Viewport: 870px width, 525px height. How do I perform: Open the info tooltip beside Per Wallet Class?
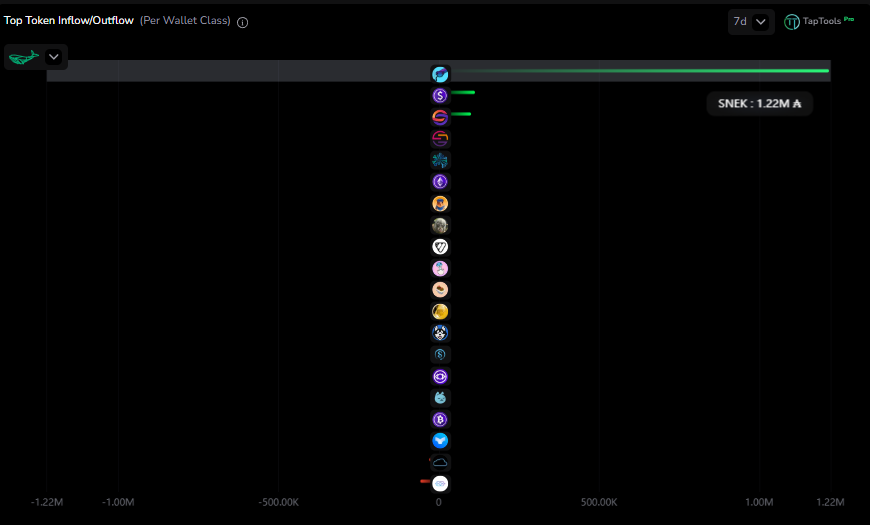coord(242,22)
